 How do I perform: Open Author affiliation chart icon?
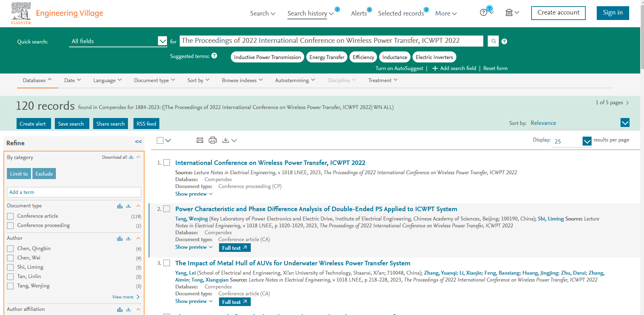[120, 309]
